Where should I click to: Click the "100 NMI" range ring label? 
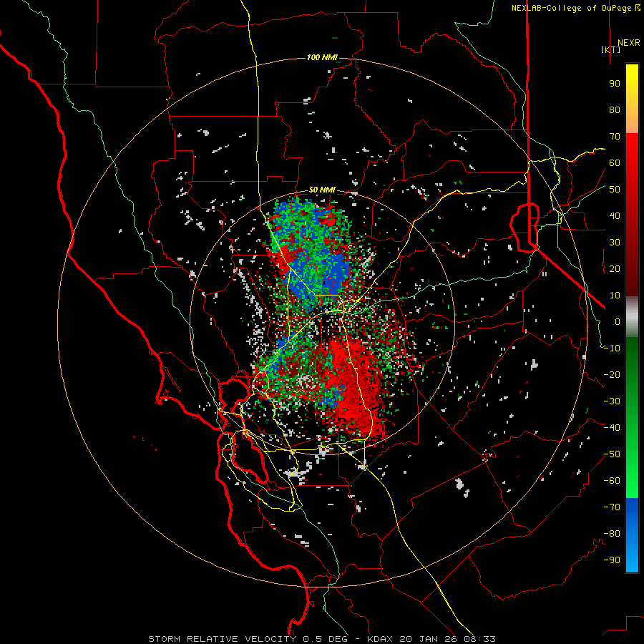(322, 57)
